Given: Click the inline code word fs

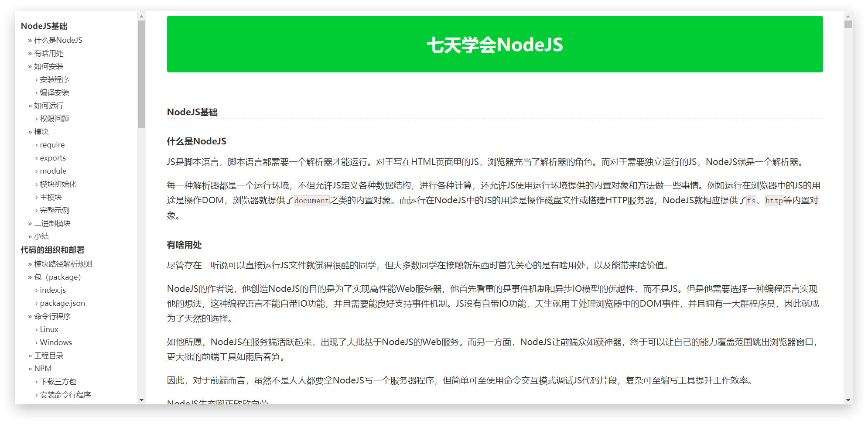Looking at the screenshot, I should point(751,201).
